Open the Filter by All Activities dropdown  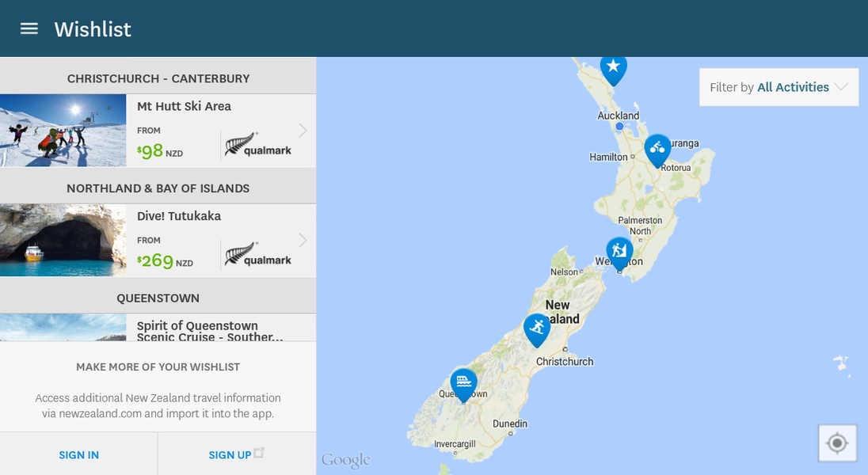(779, 87)
